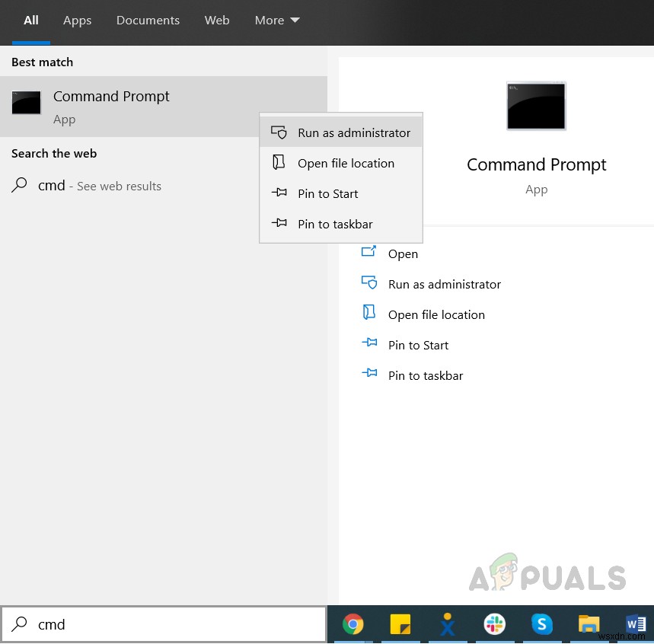The width and height of the screenshot is (654, 644).
Task: Switch to the All search tab
Action: pyautogui.click(x=31, y=21)
